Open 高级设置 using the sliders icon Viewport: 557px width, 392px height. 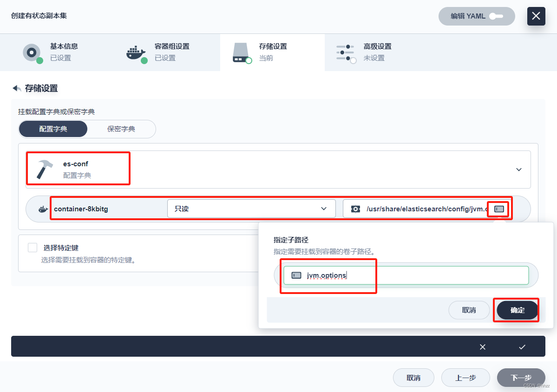point(346,52)
